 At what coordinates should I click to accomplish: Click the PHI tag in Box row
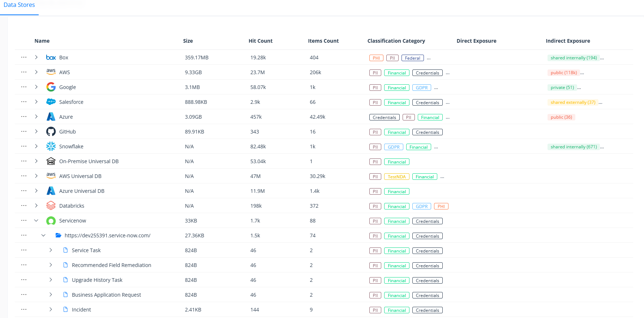(376, 58)
